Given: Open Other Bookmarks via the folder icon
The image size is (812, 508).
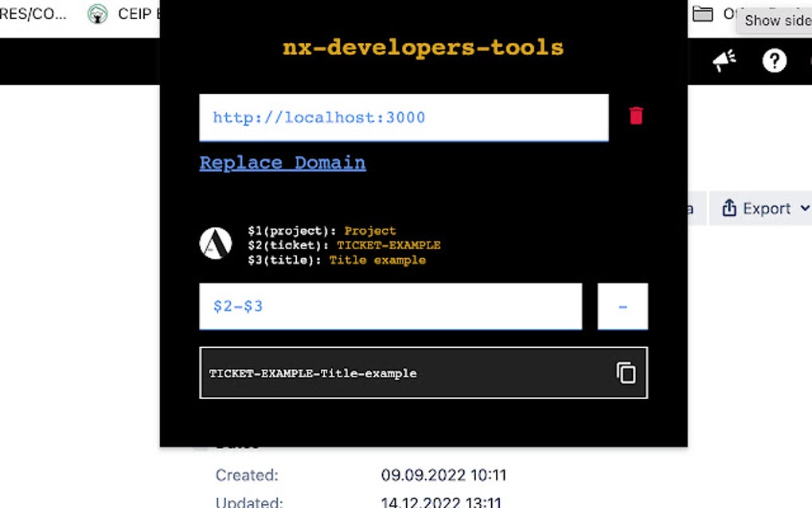Looking at the screenshot, I should tap(703, 14).
